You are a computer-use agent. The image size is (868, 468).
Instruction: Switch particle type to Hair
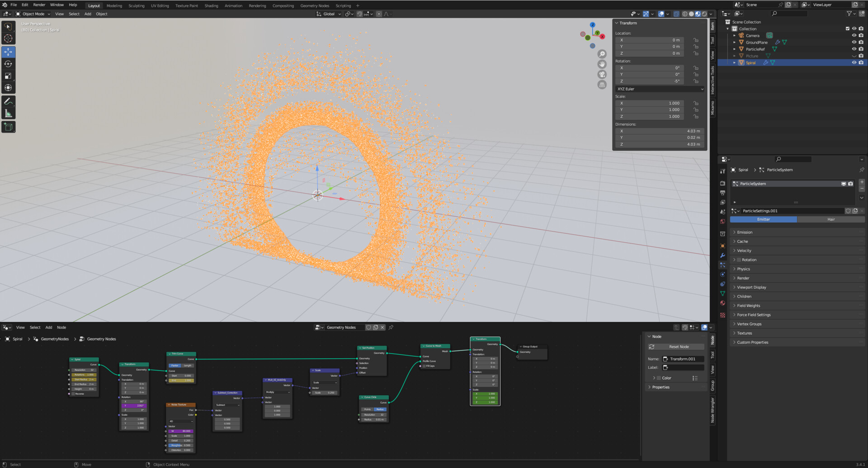[x=830, y=220]
